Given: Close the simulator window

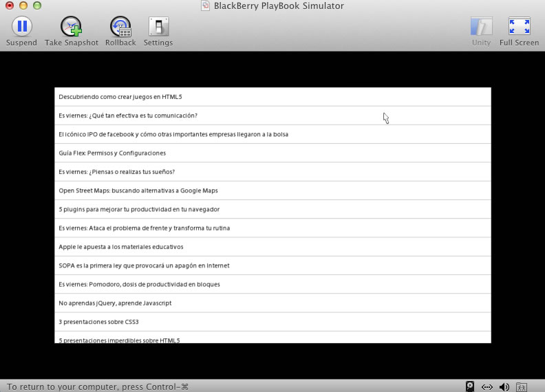Looking at the screenshot, I should tap(10, 6).
